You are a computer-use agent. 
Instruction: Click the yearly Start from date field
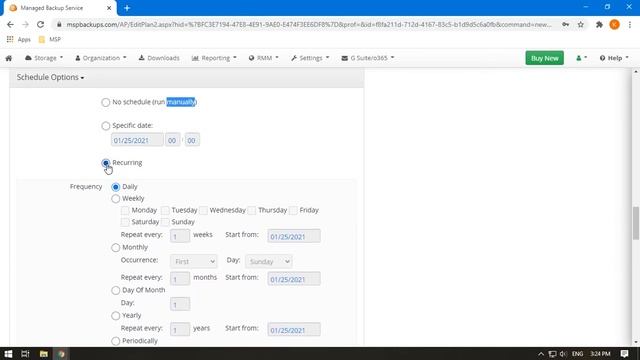[294, 330]
